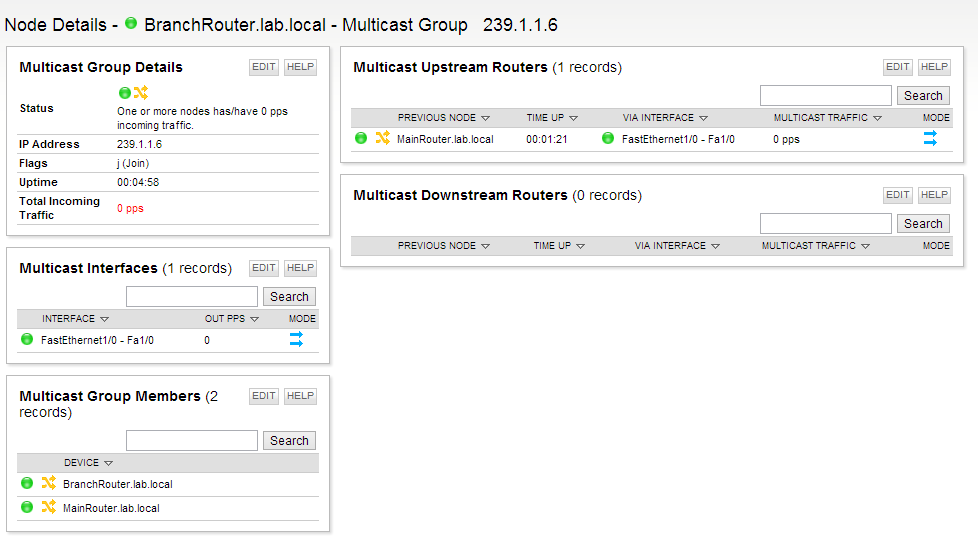Screen dimensions: 978x560
Task: Click green status icon for BranchRouter in Group Members
Action: [x=27, y=483]
